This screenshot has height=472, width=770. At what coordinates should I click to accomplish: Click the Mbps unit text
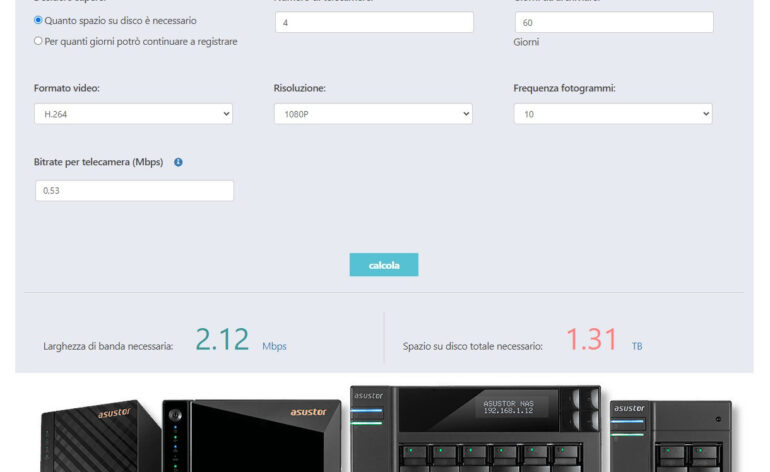point(274,346)
